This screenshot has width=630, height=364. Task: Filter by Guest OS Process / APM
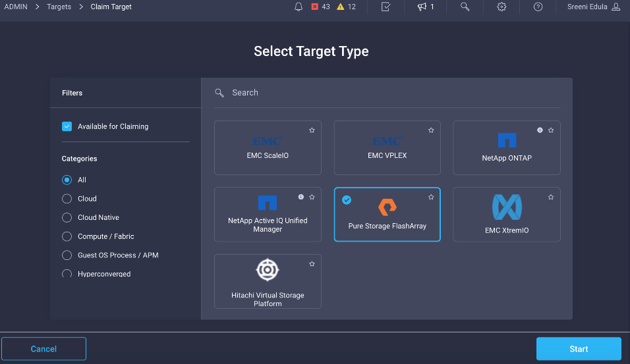point(67,255)
